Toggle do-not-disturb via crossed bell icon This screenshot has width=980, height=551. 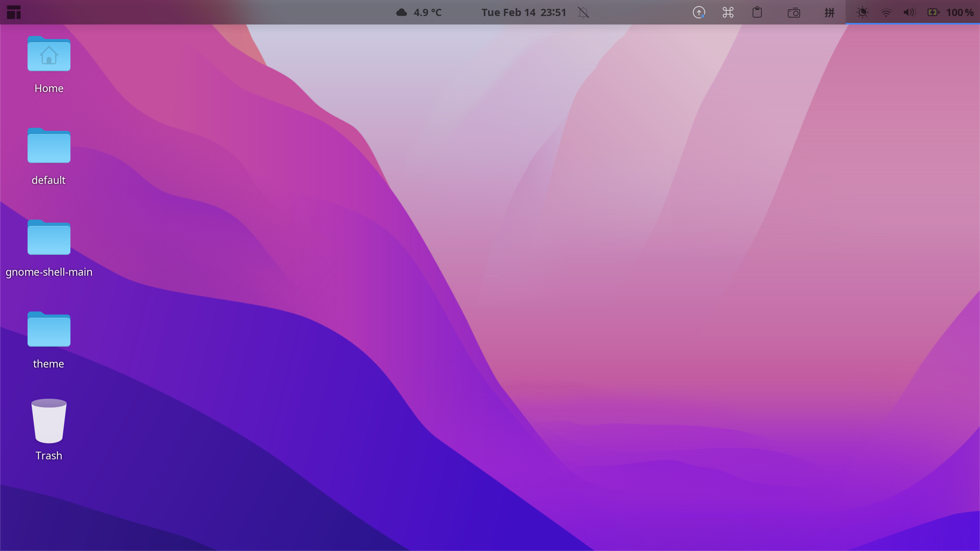click(x=582, y=12)
